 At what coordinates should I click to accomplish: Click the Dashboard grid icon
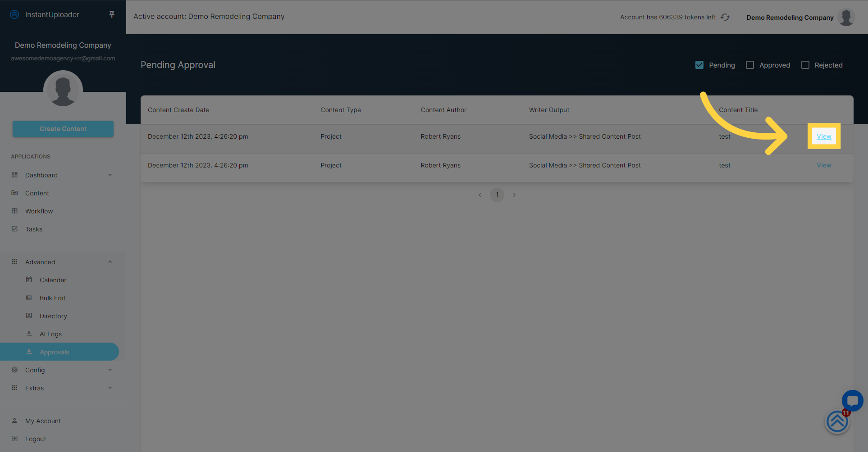pyautogui.click(x=14, y=175)
